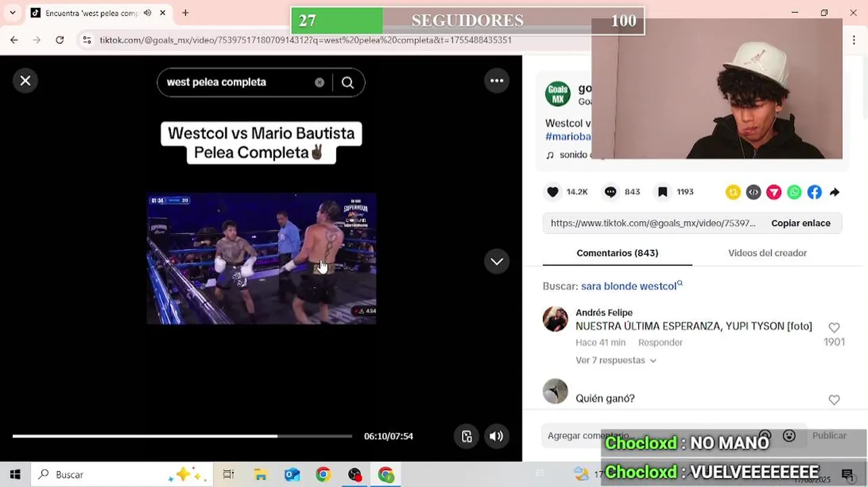Open comments via speech bubble icon

(610, 192)
